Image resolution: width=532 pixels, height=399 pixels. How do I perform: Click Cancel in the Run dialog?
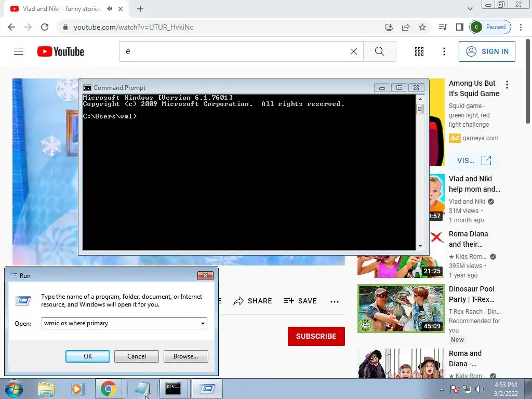137,356
